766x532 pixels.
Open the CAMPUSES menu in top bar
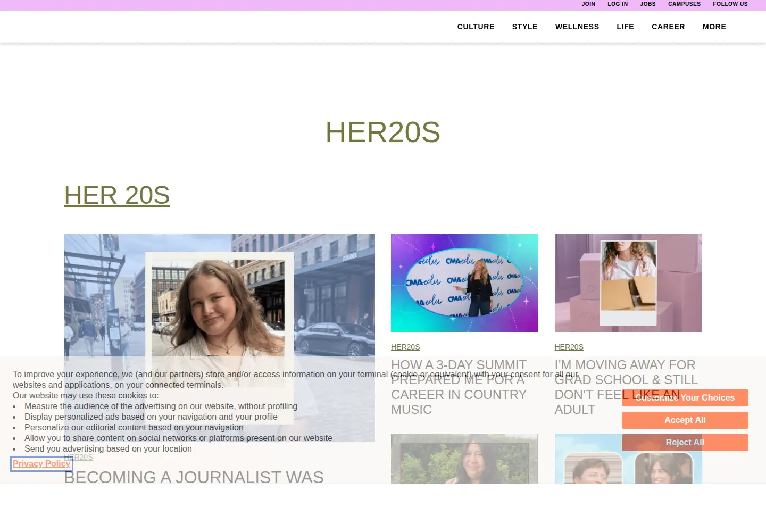pyautogui.click(x=684, y=4)
